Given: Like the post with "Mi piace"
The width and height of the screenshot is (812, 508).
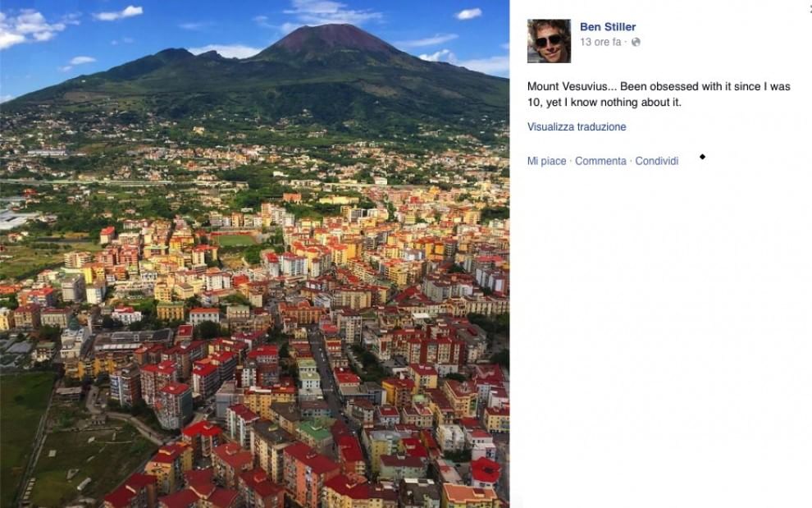Looking at the screenshot, I should (x=546, y=162).
